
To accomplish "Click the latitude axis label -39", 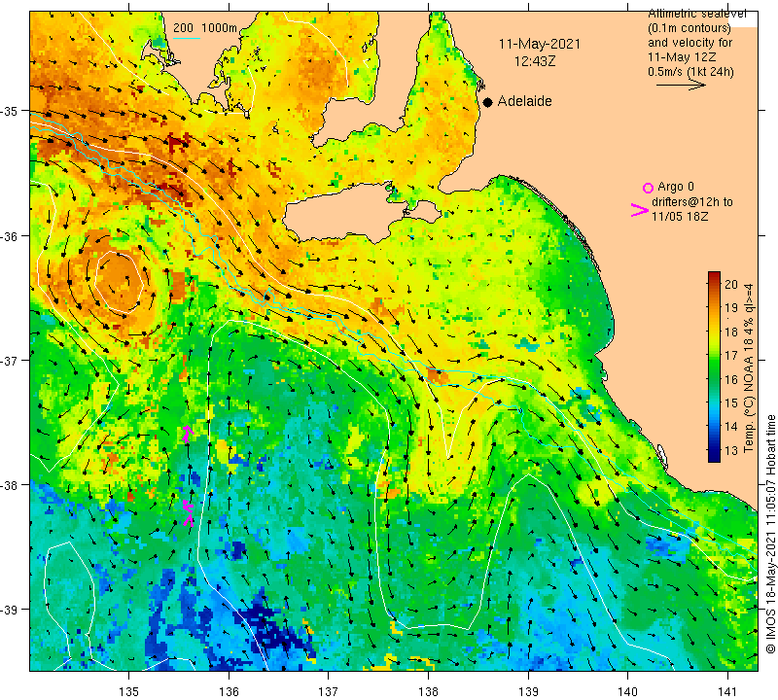I will point(10,610).
